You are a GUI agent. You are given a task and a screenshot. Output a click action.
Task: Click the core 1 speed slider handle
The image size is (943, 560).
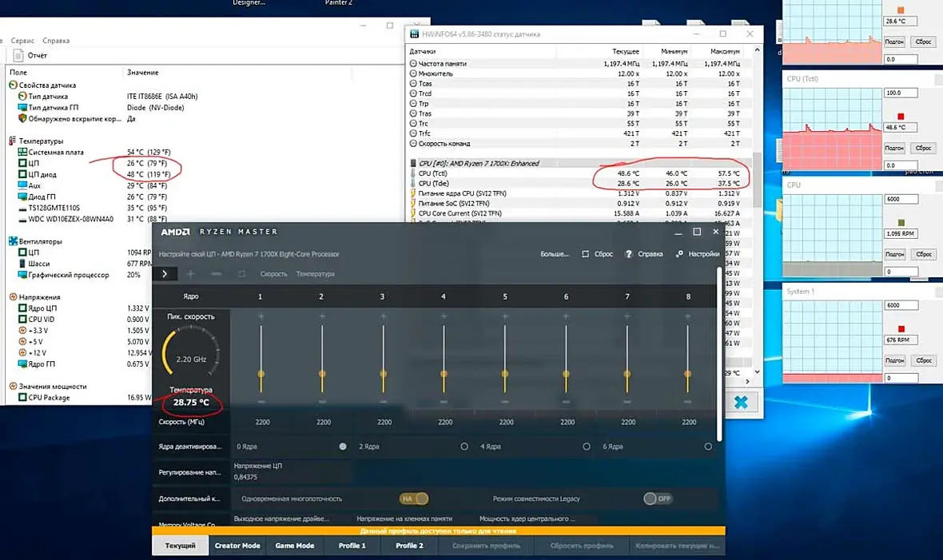261,374
